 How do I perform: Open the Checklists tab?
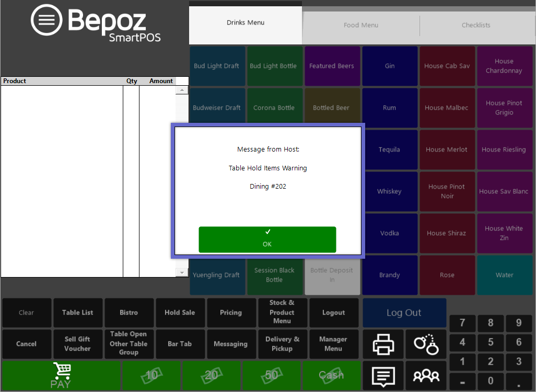pyautogui.click(x=476, y=25)
